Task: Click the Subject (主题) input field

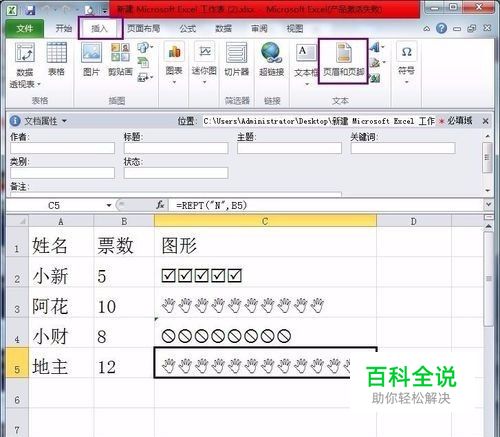Action: 289,148
